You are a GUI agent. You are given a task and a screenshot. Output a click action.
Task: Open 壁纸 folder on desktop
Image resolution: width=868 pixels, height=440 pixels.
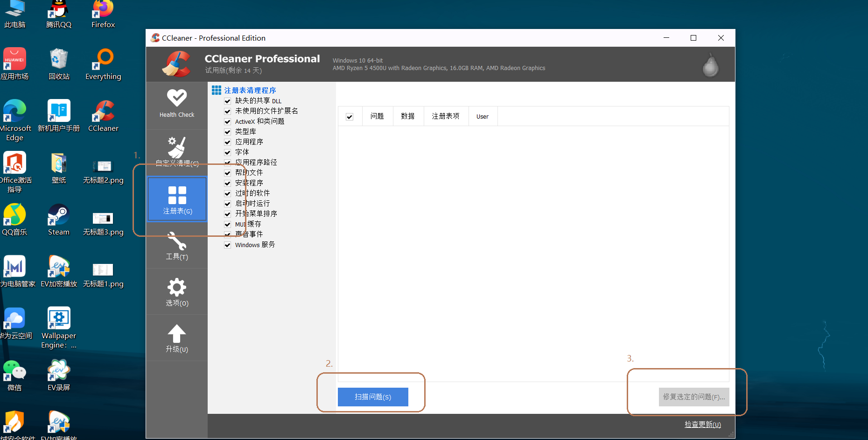(x=59, y=168)
